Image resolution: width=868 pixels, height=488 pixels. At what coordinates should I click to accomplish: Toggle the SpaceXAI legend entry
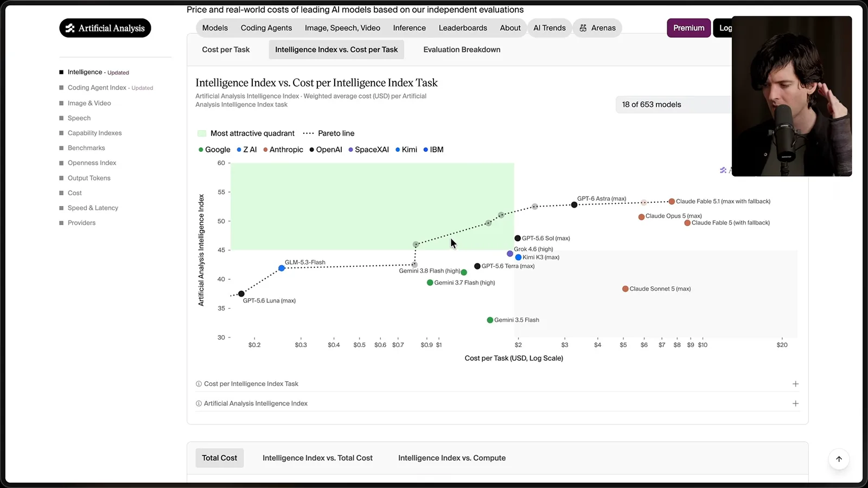click(369, 150)
